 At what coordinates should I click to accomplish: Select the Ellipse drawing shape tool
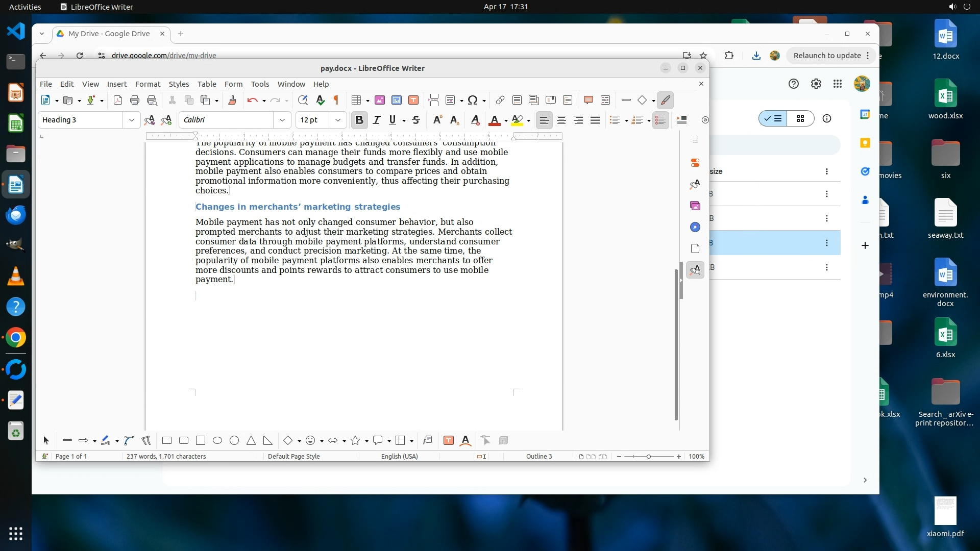point(217,440)
